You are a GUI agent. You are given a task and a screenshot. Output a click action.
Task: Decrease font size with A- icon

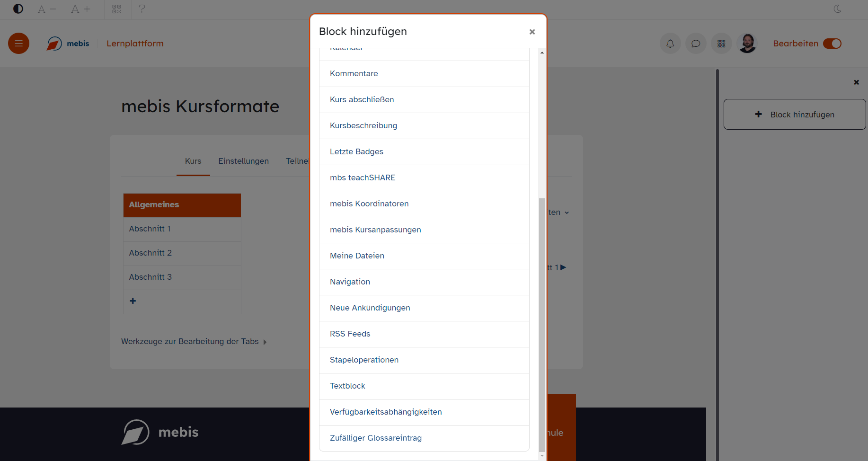(47, 9)
